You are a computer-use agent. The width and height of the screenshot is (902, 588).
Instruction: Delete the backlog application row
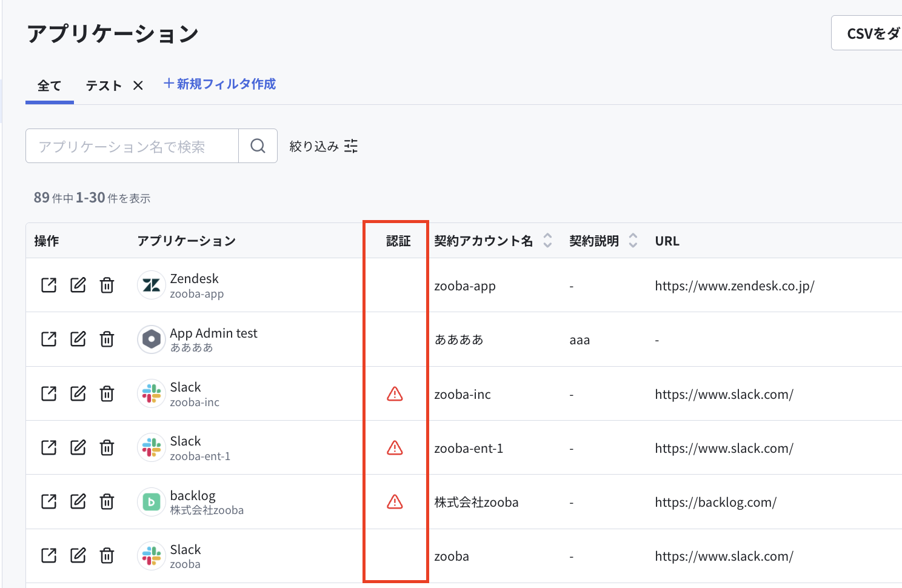click(x=107, y=501)
